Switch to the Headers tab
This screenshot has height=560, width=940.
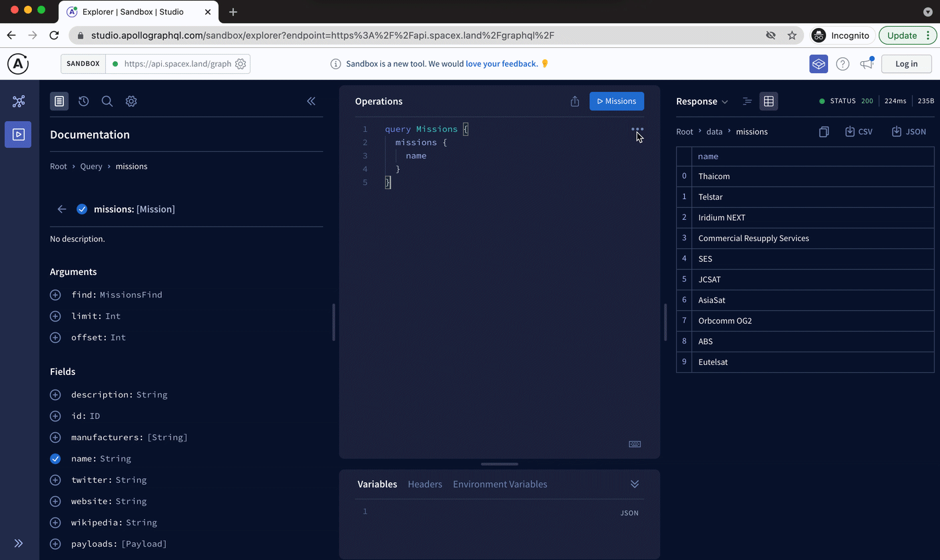(x=425, y=484)
